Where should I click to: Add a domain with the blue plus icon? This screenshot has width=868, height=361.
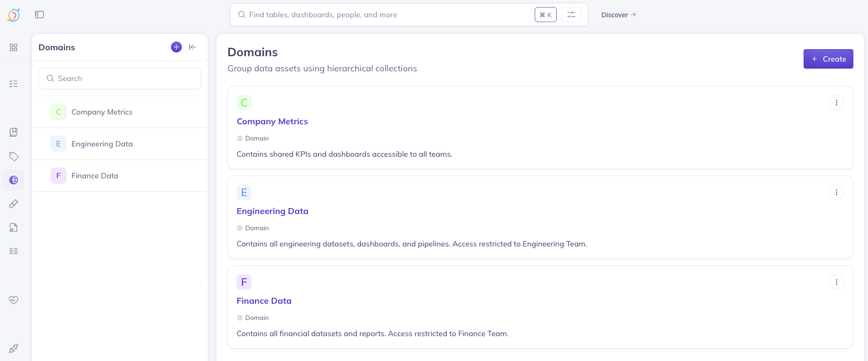[176, 47]
